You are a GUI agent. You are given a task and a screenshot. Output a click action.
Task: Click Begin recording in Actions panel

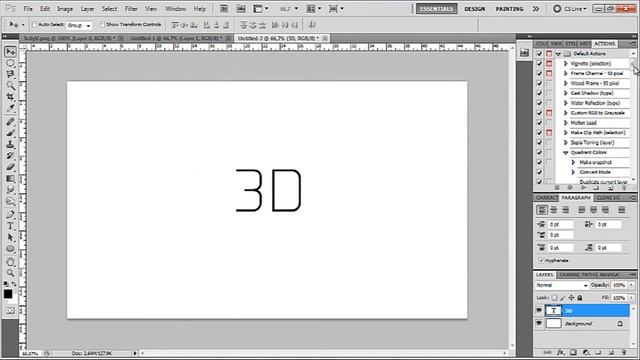[x=570, y=188]
